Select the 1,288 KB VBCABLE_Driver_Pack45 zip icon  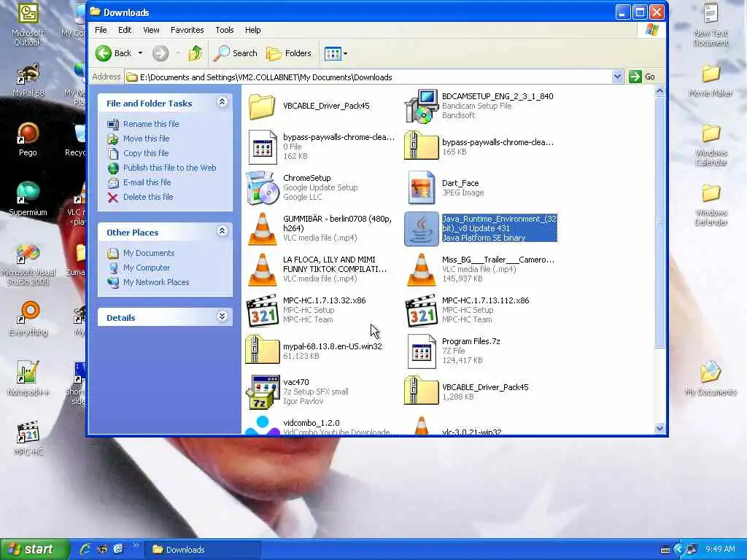421,391
